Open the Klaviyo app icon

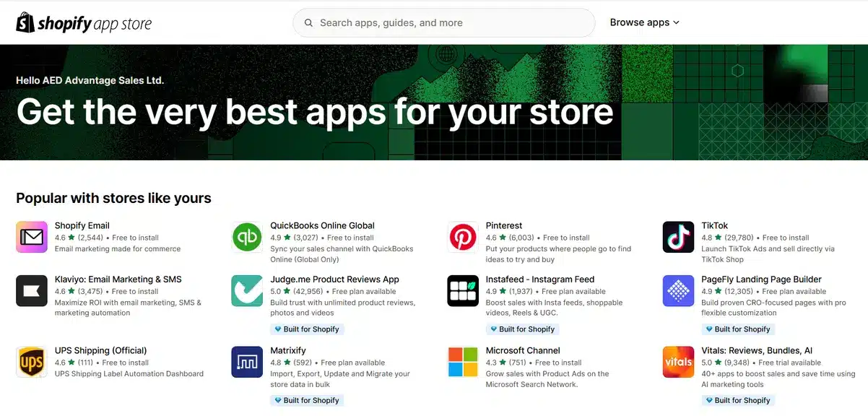[32, 290]
